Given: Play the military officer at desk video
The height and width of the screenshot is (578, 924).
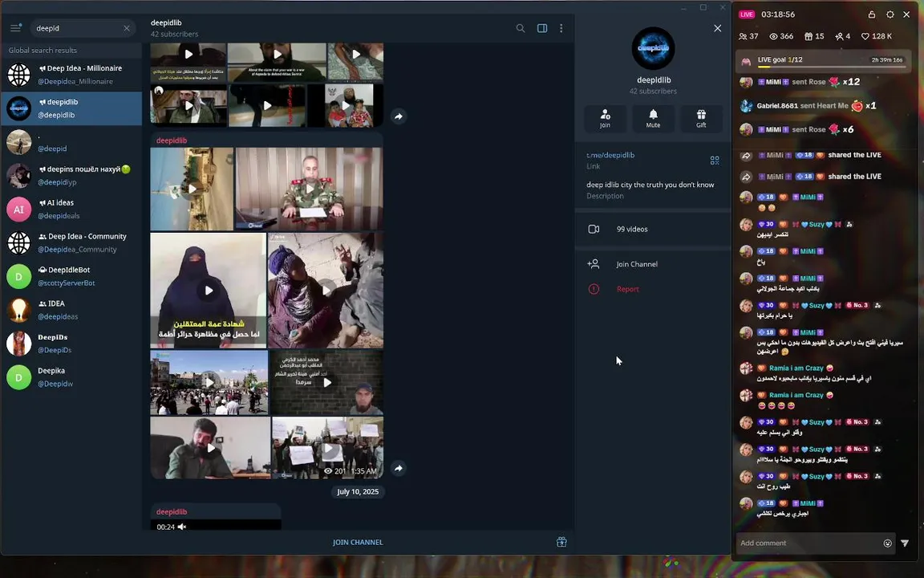Looking at the screenshot, I should pos(310,189).
